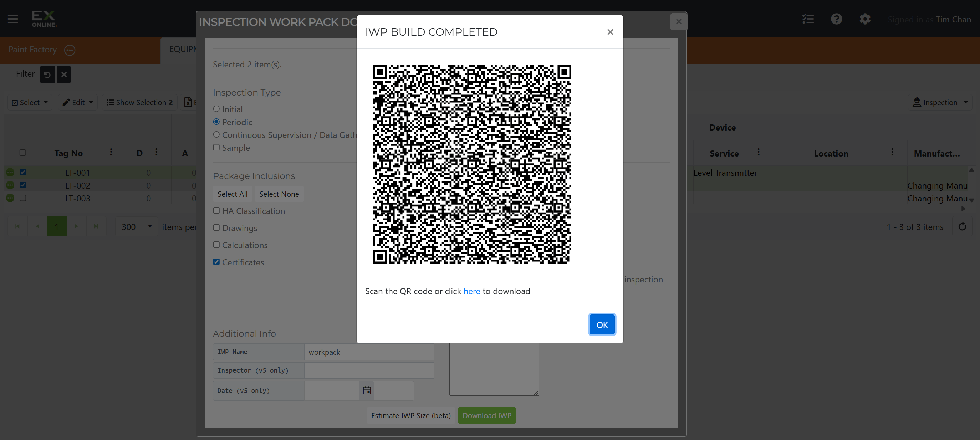This screenshot has width=980, height=440.
Task: Click the Inspector (v5 only) field
Action: pyautogui.click(x=369, y=370)
